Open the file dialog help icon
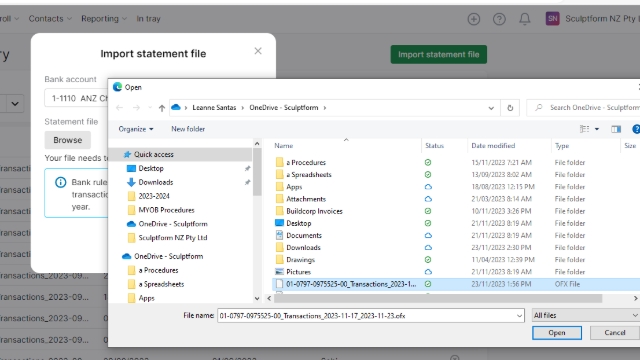 636,129
